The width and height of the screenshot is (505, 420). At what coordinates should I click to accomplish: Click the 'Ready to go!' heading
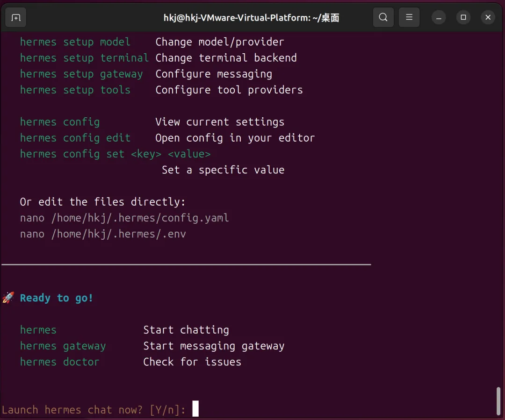click(x=57, y=298)
